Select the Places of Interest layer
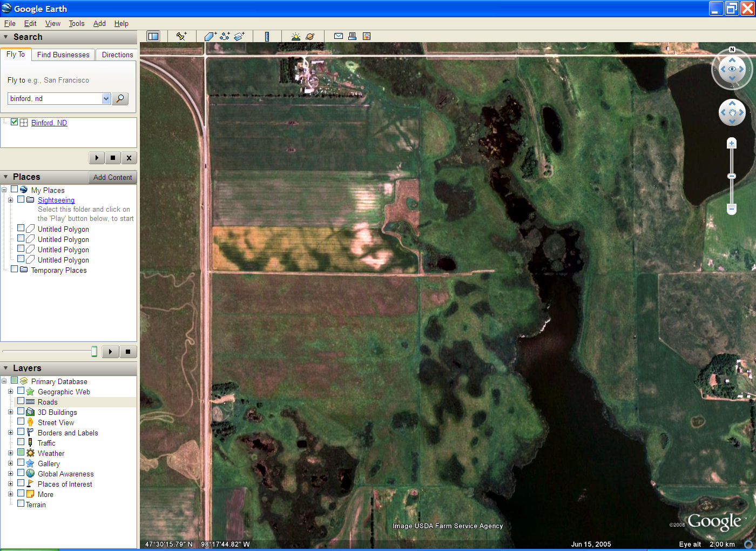 tap(65, 484)
